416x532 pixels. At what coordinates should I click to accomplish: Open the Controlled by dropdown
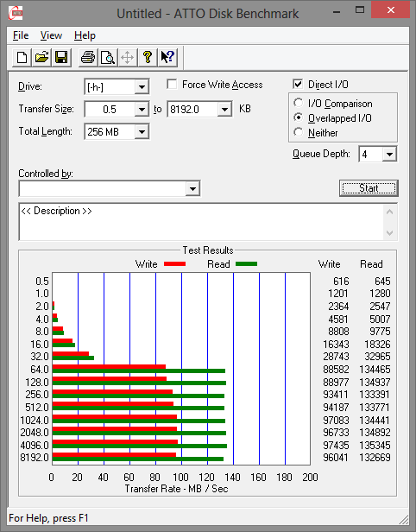[x=192, y=188]
